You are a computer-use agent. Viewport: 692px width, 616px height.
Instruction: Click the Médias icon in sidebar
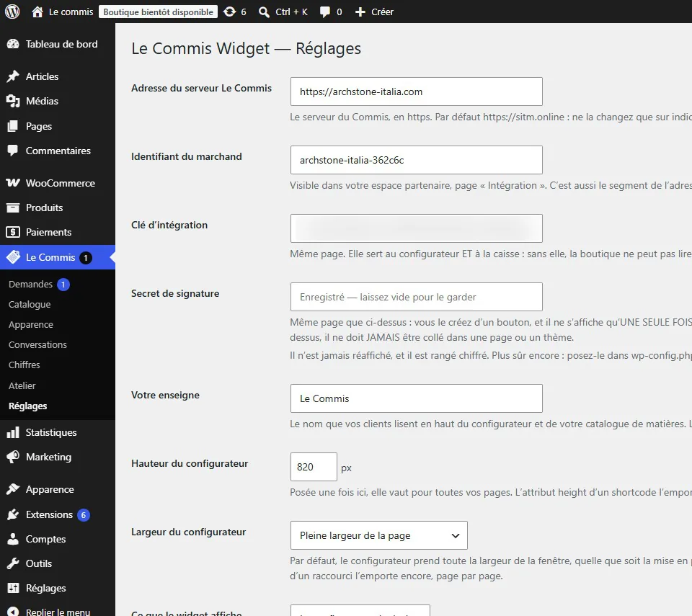pyautogui.click(x=13, y=101)
